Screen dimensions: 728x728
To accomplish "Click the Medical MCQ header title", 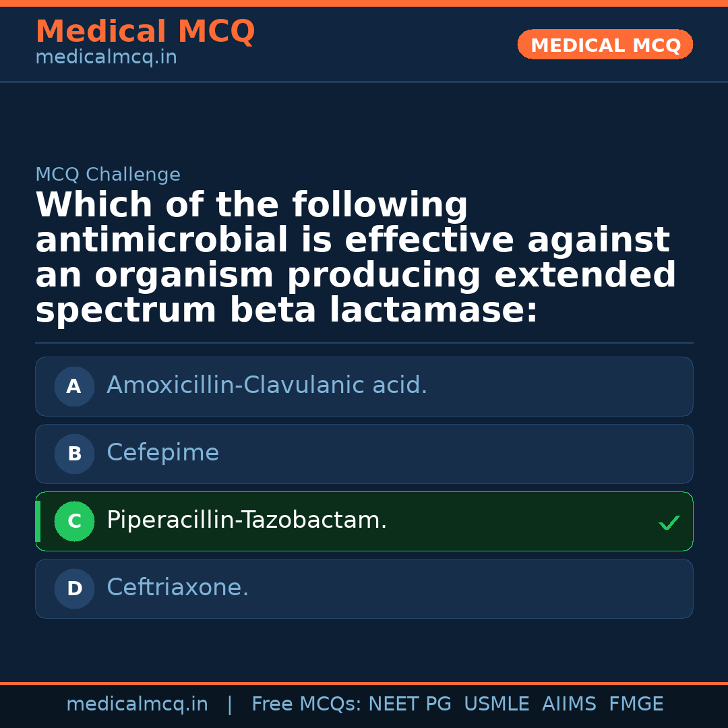I will [145, 32].
